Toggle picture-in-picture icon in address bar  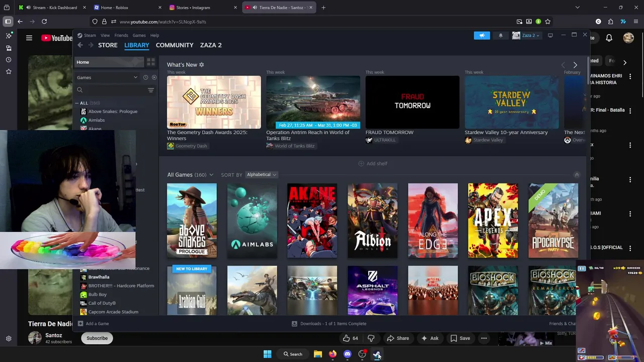click(x=519, y=22)
